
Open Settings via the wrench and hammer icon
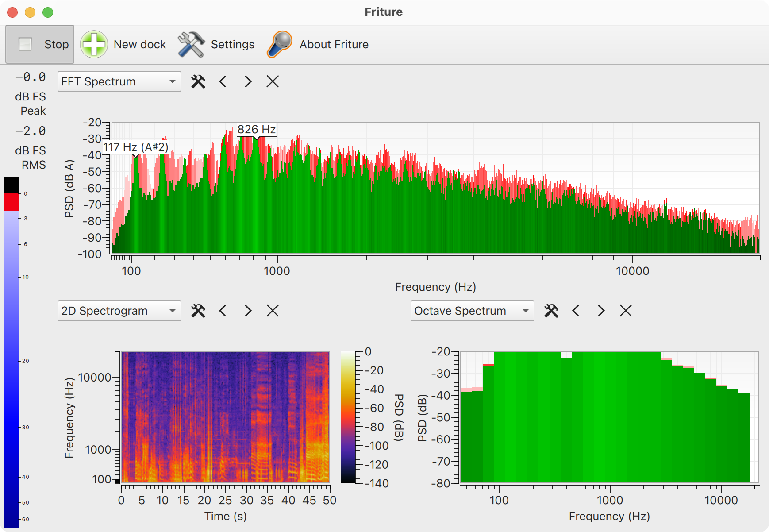click(x=191, y=44)
